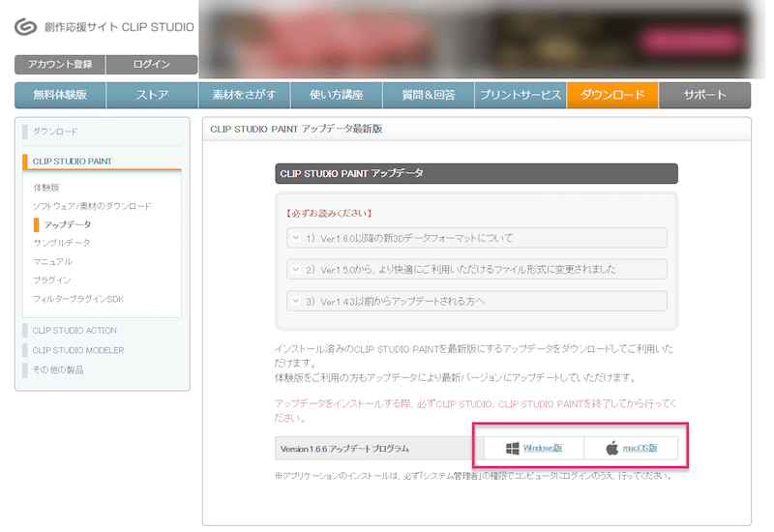Expand item 1 about Ver.1.6.0 3D data format
The height and width of the screenshot is (532, 774).
pos(476,238)
